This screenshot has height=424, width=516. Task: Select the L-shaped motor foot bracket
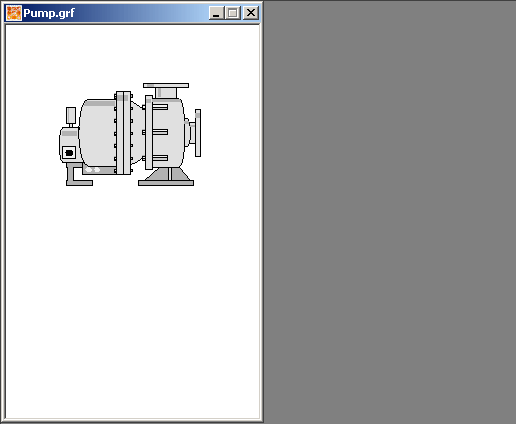point(78,174)
